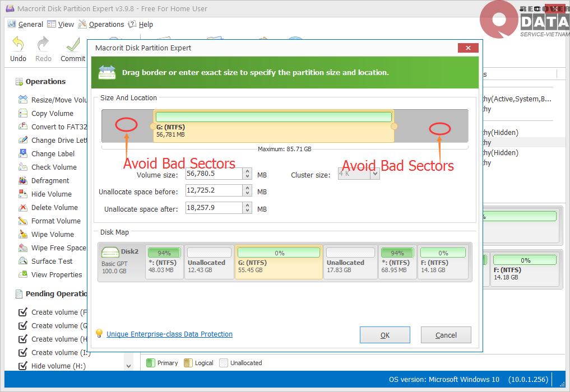Click Volume size spinner arrows
Viewport: 570px width, 392px height.
point(247,174)
